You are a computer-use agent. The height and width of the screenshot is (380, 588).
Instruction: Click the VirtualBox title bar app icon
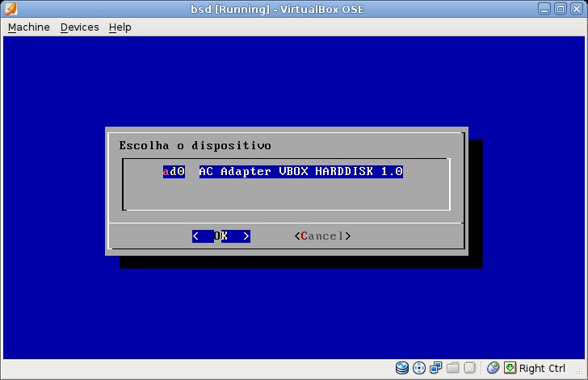(x=10, y=9)
